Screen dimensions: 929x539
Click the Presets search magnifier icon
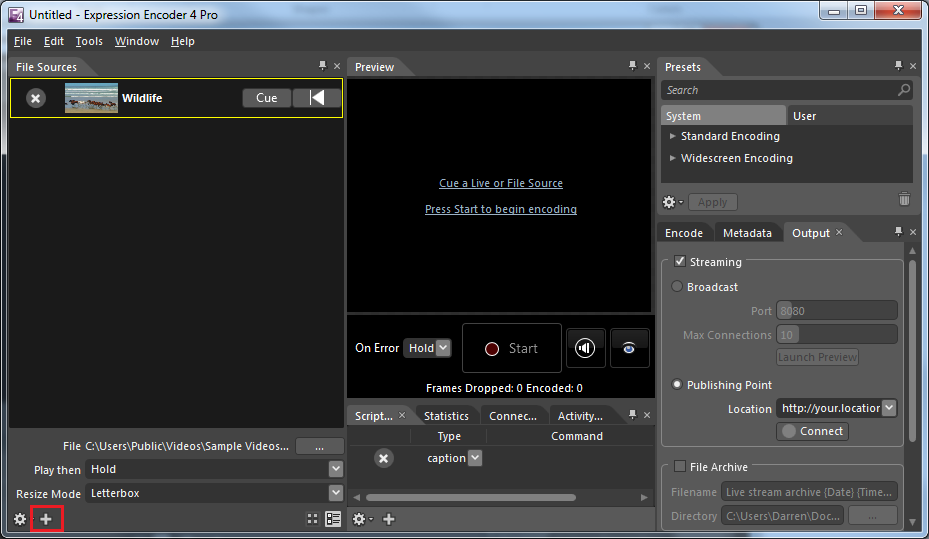pos(904,90)
